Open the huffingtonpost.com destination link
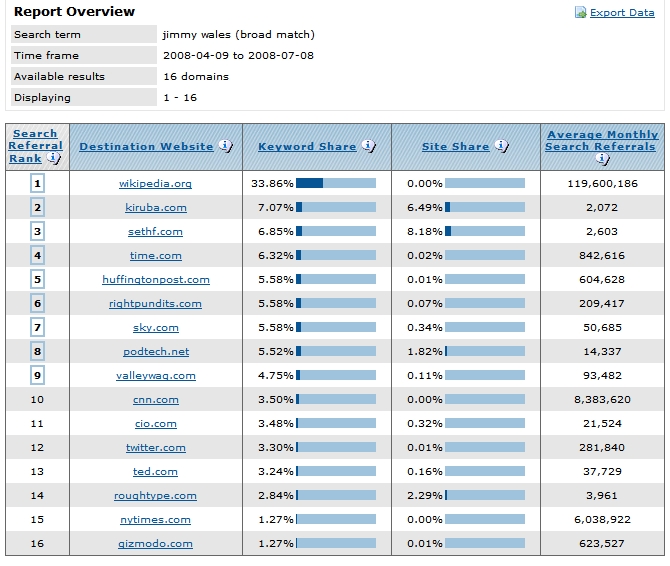The height and width of the screenshot is (566, 670). click(x=155, y=280)
